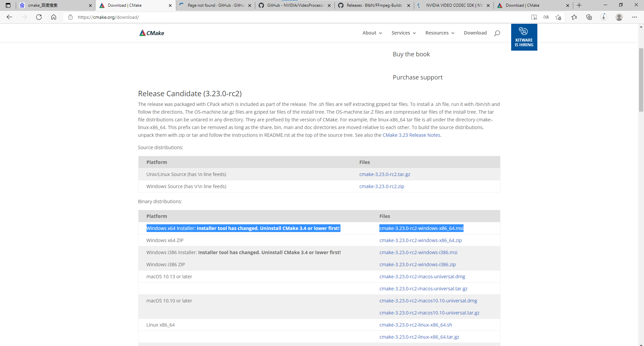Open the Downloads icon in the toolbar
Image resolution: width=644 pixels, height=346 pixels.
[x=604, y=17]
